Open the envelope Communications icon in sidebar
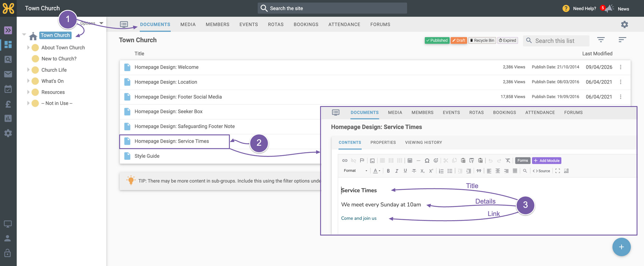 (x=8, y=74)
